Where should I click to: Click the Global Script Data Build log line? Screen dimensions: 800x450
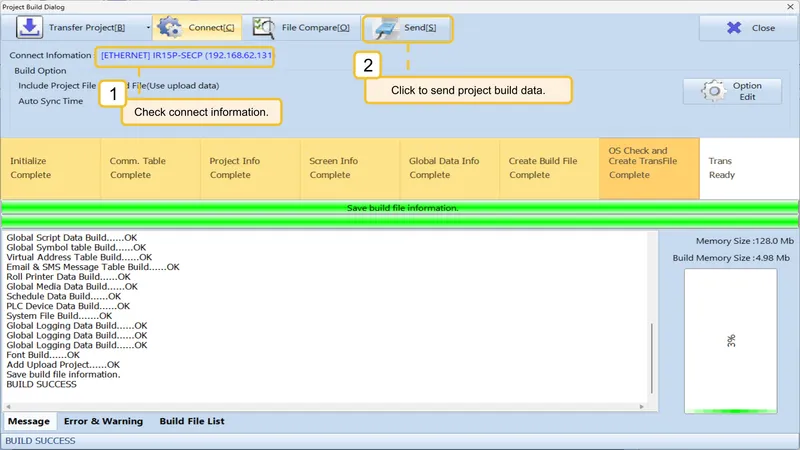[x=71, y=238]
